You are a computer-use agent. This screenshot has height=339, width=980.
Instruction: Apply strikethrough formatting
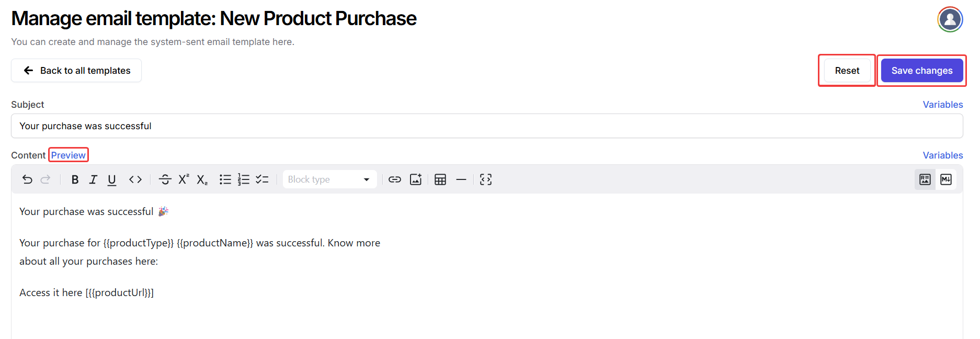tap(165, 179)
